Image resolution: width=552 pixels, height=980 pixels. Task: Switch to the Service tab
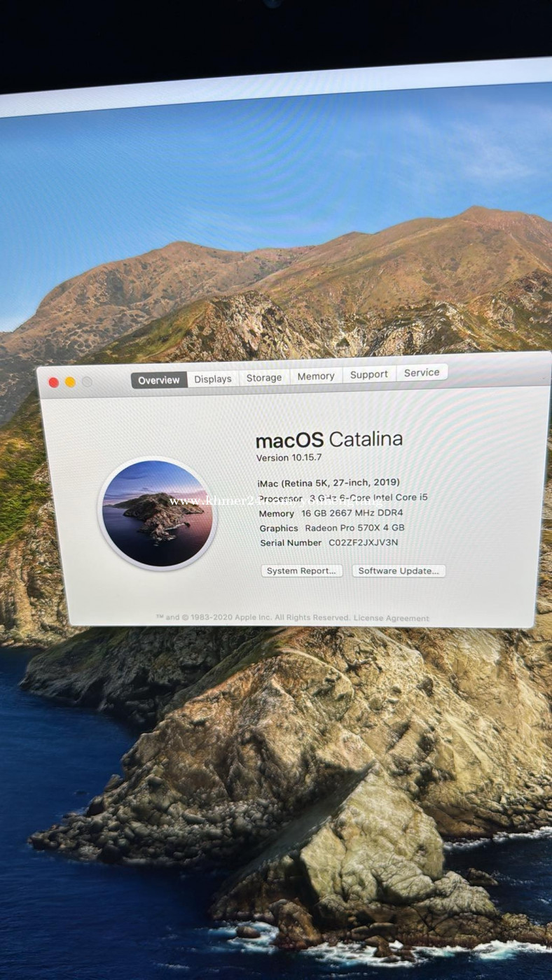pos(422,372)
